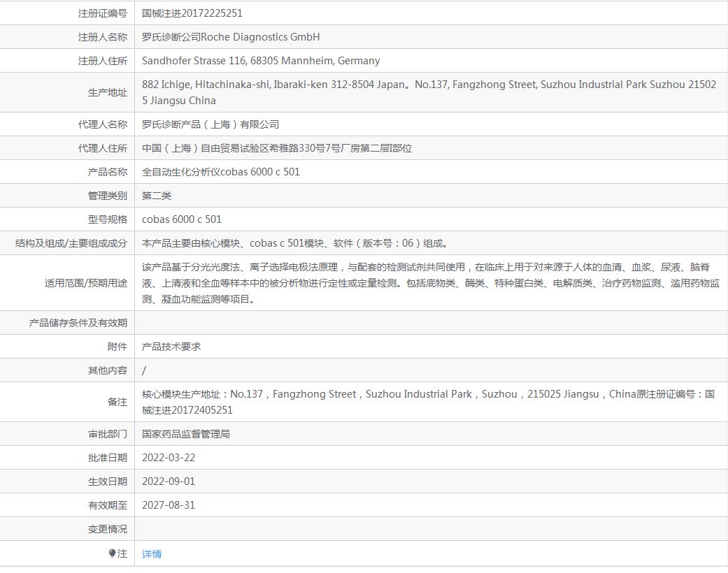Image resolution: width=728 pixels, height=573 pixels.
Task: Select management class value 第二类
Action: click(157, 196)
